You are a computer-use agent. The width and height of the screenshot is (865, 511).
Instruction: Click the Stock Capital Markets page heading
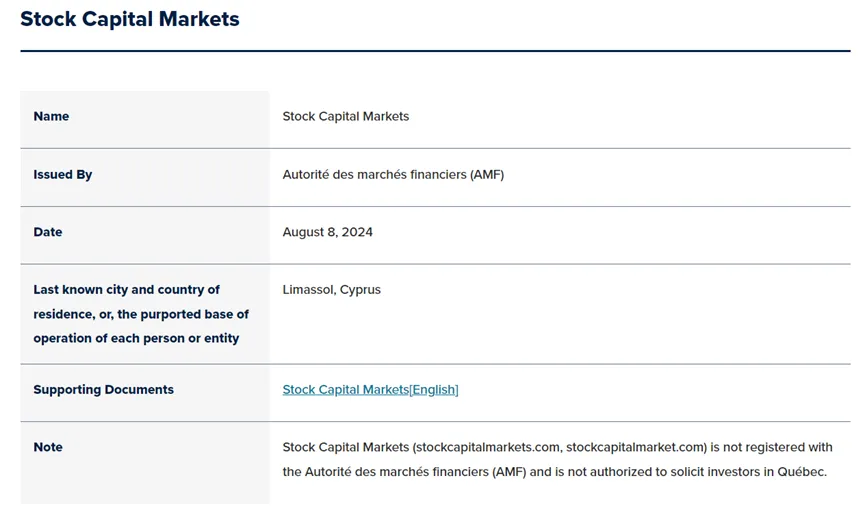point(130,19)
